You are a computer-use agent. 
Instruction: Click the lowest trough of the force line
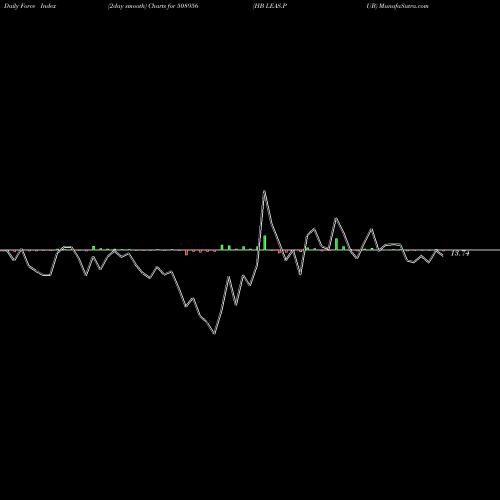click(214, 333)
